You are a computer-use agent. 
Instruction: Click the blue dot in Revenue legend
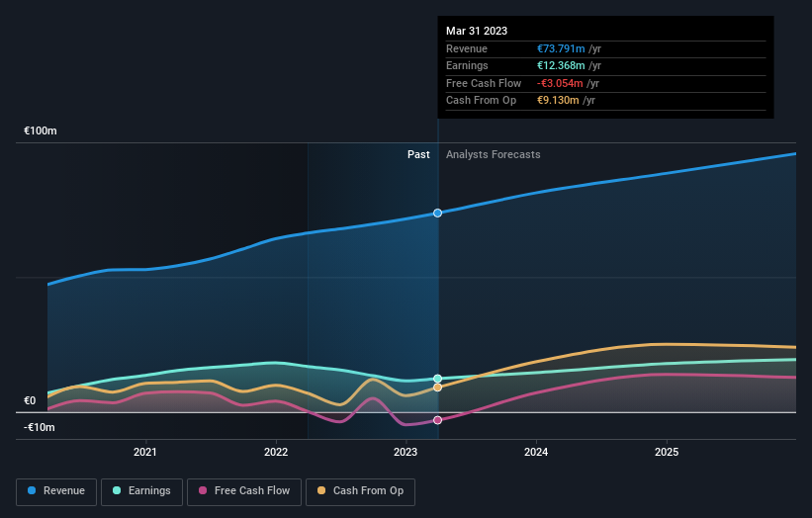tap(32, 490)
